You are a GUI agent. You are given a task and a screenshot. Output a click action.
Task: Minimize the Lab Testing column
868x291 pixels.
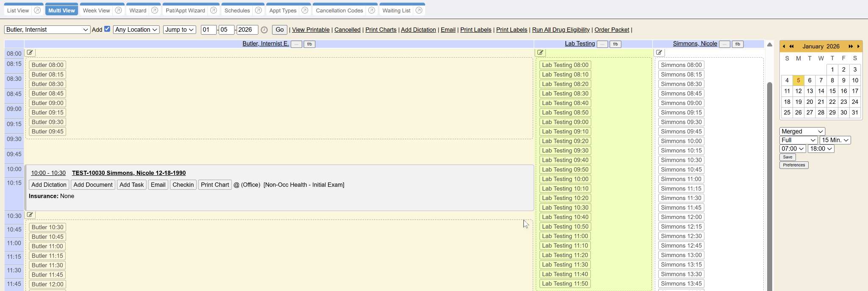[x=602, y=44]
